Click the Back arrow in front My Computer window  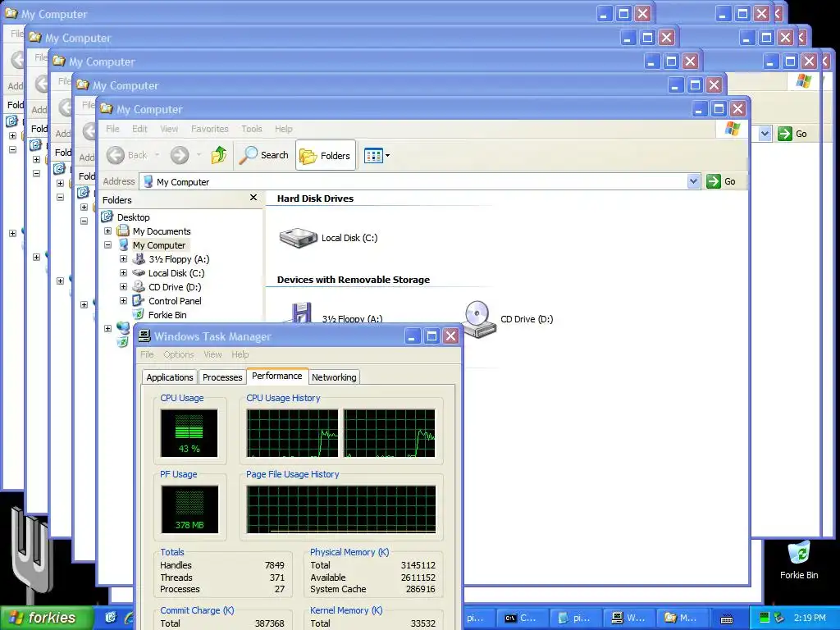point(115,155)
